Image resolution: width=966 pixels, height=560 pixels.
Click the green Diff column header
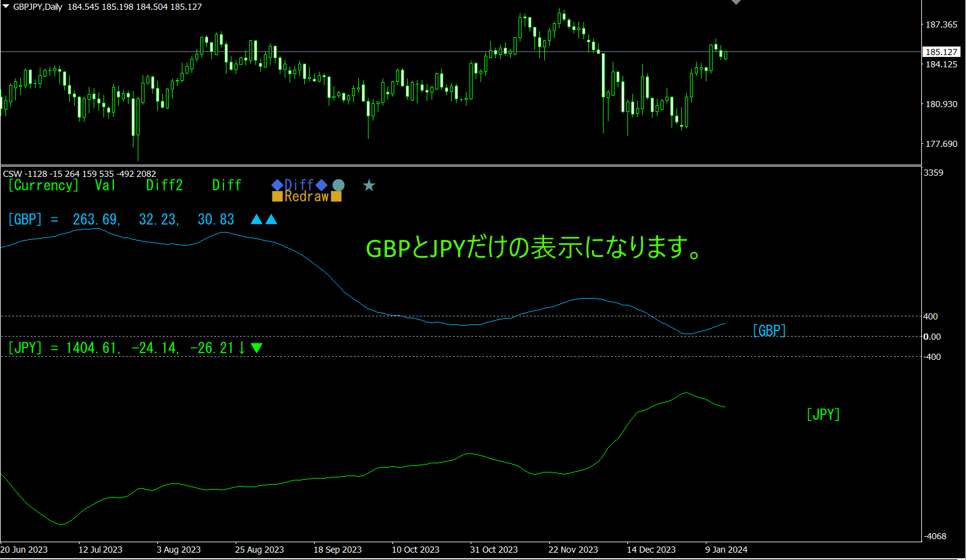[227, 185]
